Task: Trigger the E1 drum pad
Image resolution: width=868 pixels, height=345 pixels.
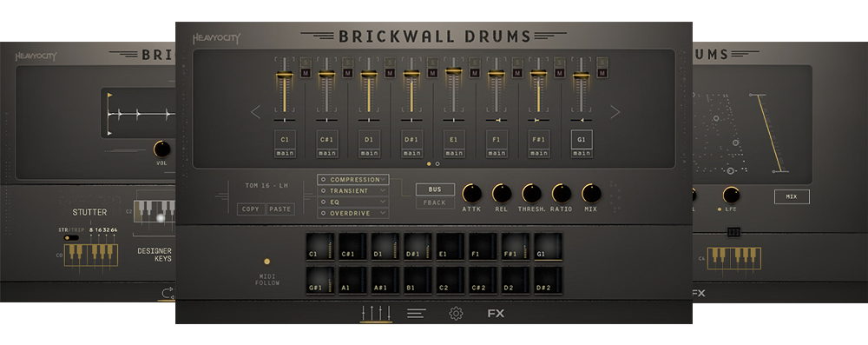Action: coord(450,247)
